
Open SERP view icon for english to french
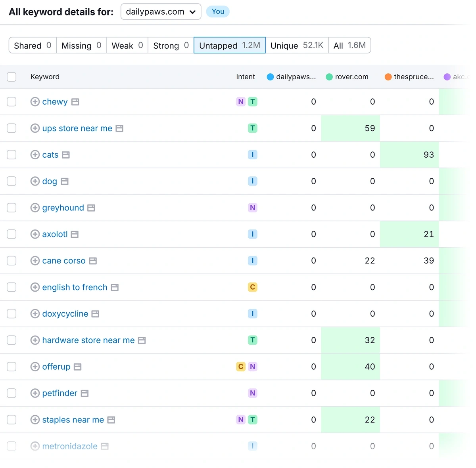point(115,288)
